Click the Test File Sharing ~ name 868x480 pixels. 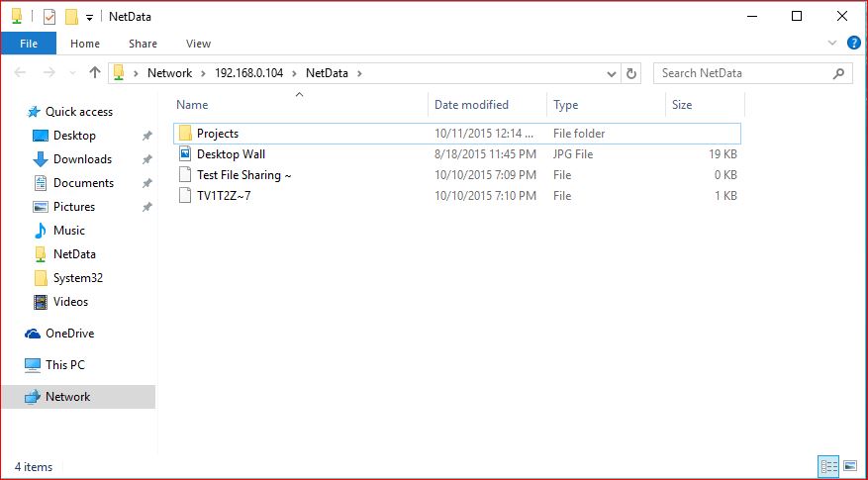click(244, 175)
